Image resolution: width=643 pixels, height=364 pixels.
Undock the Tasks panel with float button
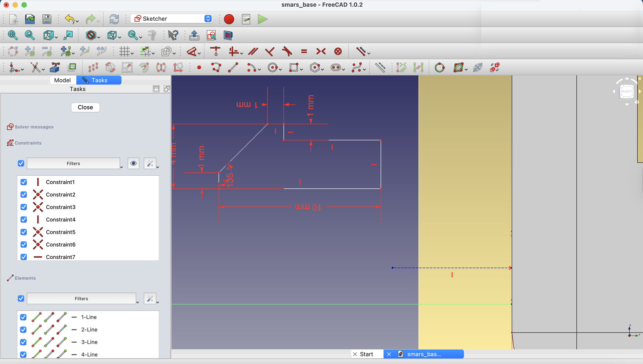point(167,89)
